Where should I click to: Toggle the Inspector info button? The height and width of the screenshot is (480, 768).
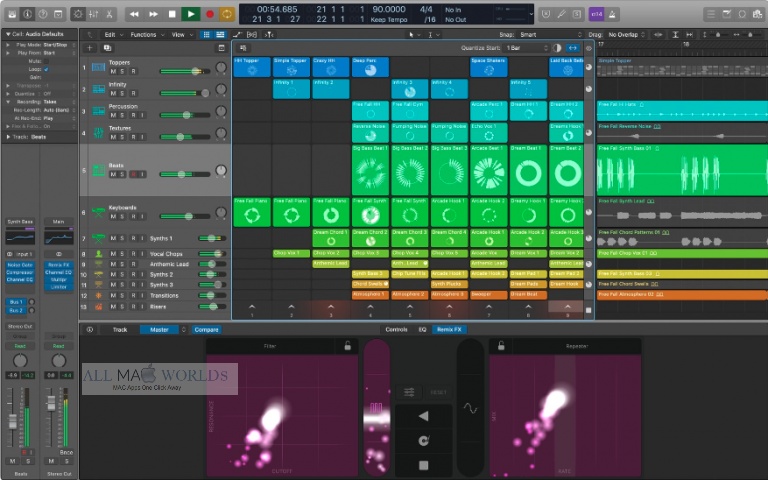point(27,14)
